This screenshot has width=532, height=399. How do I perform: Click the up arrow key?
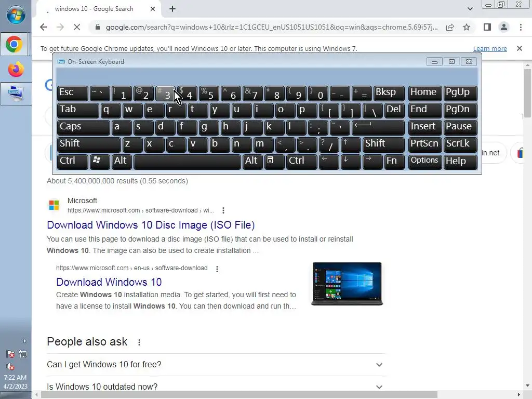click(x=351, y=144)
